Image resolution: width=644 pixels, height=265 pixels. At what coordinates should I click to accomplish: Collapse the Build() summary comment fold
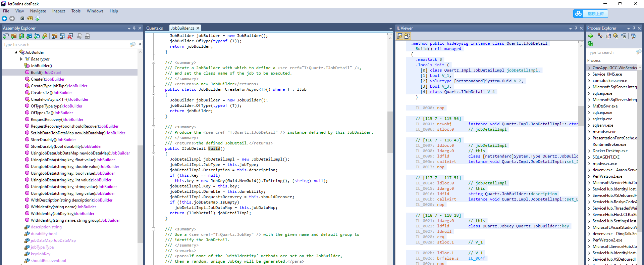[153, 127]
